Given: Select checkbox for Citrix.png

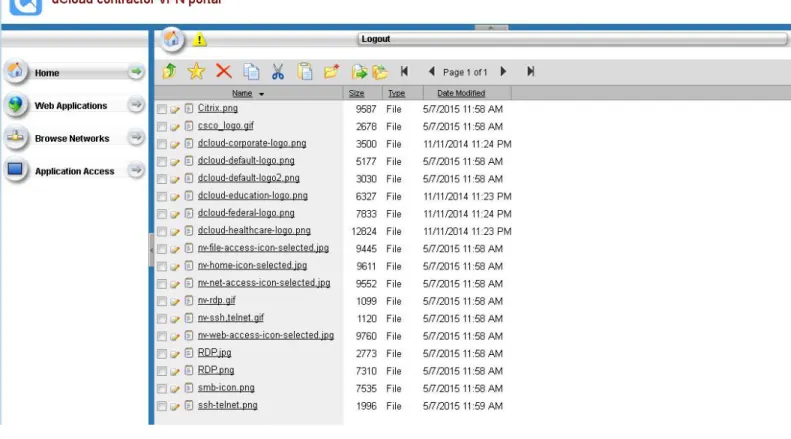Looking at the screenshot, I should tap(162, 109).
